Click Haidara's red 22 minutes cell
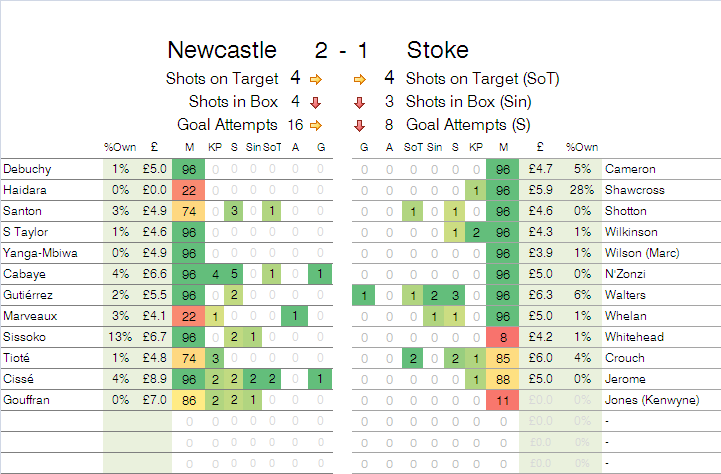 (x=189, y=190)
